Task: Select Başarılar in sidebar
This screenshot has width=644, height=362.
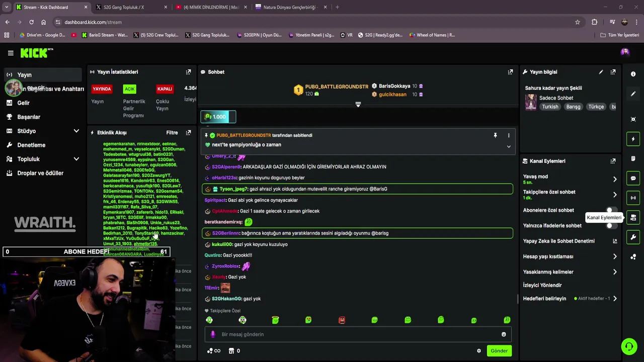Action: click(x=43, y=117)
